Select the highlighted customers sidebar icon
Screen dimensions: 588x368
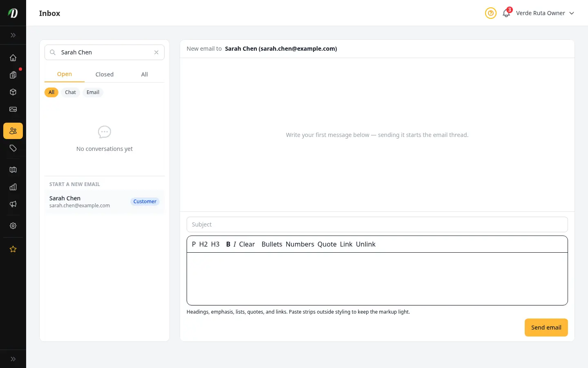coord(13,131)
